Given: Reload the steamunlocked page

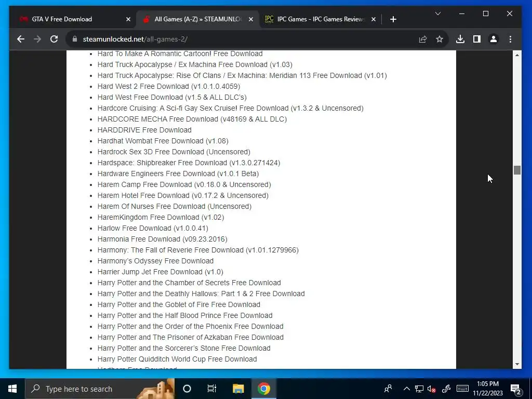Looking at the screenshot, I should pos(54,39).
